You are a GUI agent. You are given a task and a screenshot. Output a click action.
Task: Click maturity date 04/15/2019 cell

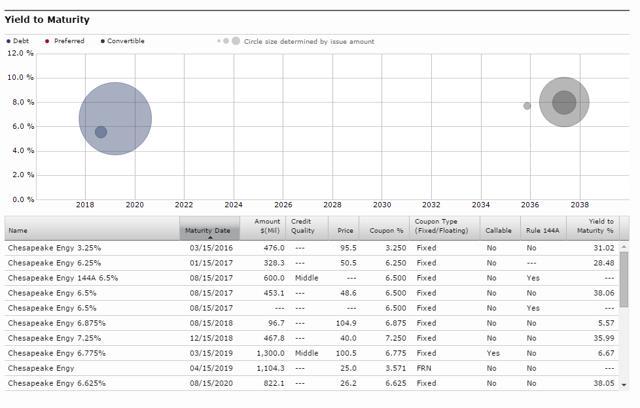[x=211, y=368]
